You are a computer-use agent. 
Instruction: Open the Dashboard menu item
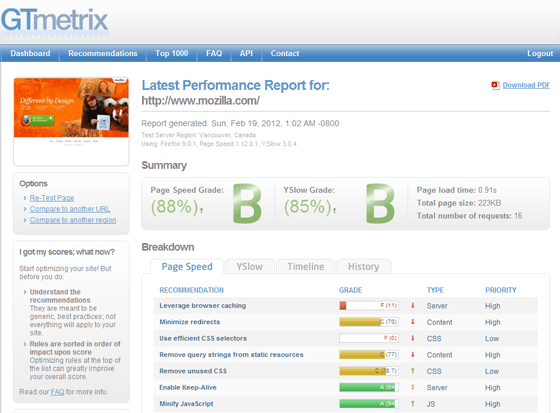(x=30, y=53)
